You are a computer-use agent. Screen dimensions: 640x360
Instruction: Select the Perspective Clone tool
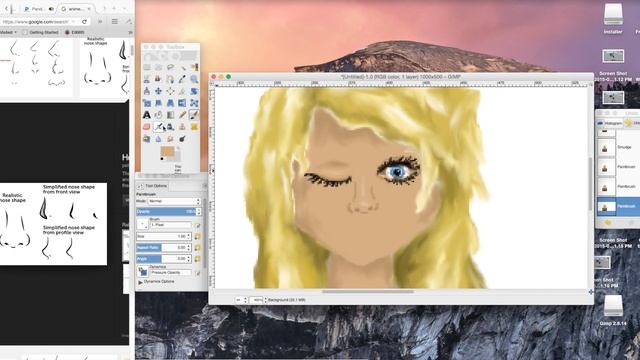[147, 139]
